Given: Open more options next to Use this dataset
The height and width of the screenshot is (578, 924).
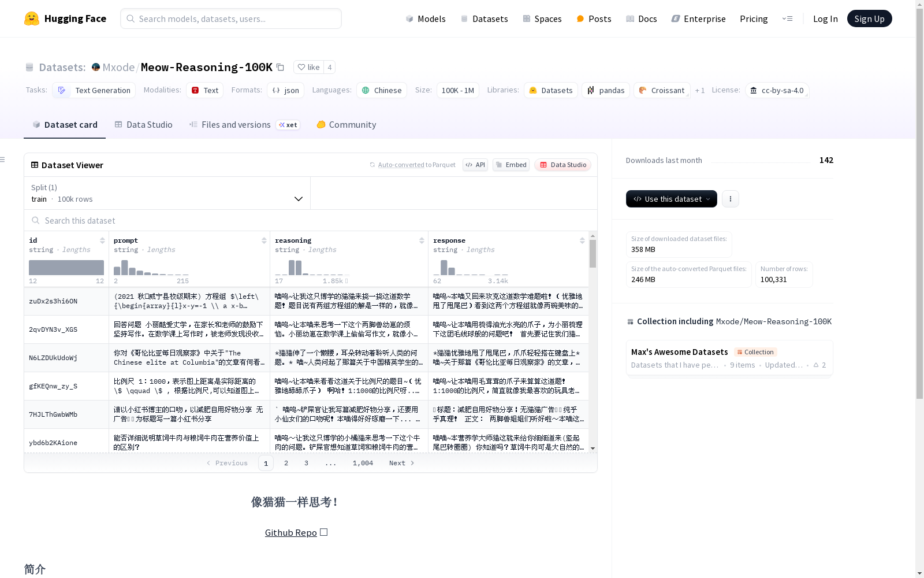Looking at the screenshot, I should coord(731,199).
